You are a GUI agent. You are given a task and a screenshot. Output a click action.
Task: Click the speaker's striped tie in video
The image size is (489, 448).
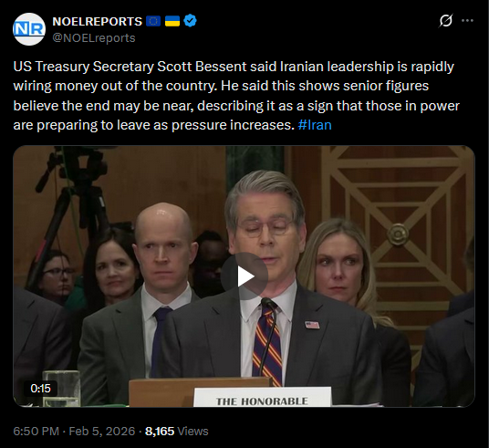[x=267, y=345]
